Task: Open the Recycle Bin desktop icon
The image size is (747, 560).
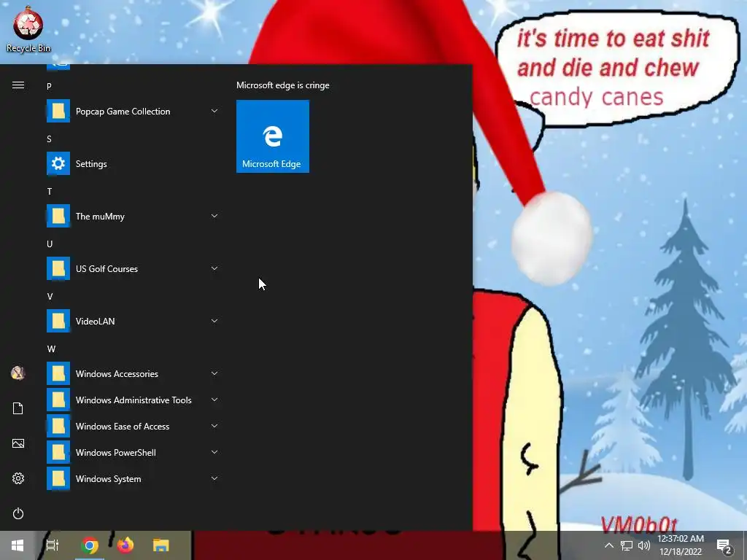Action: click(28, 29)
